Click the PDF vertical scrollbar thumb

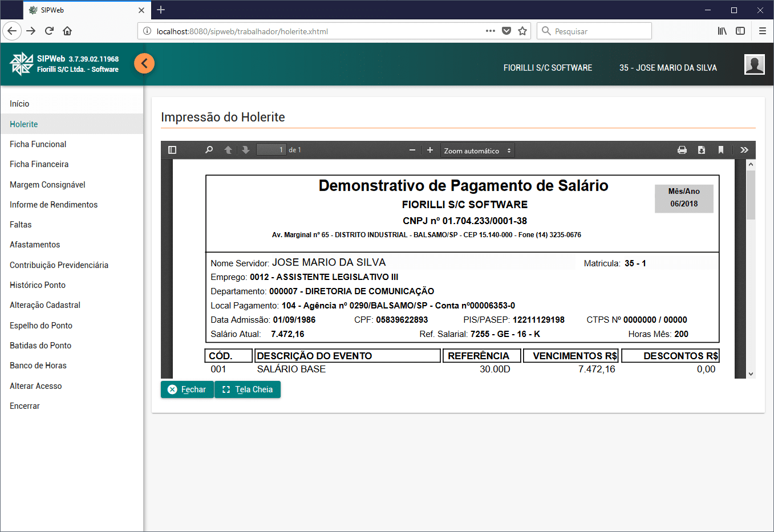751,194
